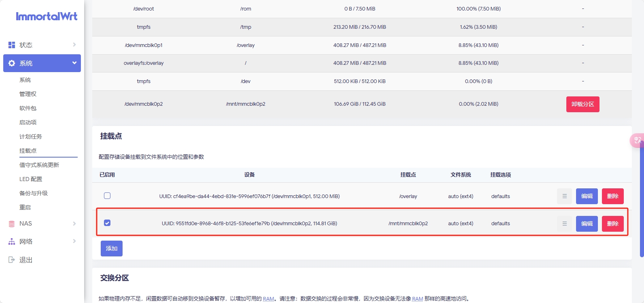Screen dimensions: 644x303
Task: Collapse the 系统 menu chevron
Action: (x=74, y=63)
